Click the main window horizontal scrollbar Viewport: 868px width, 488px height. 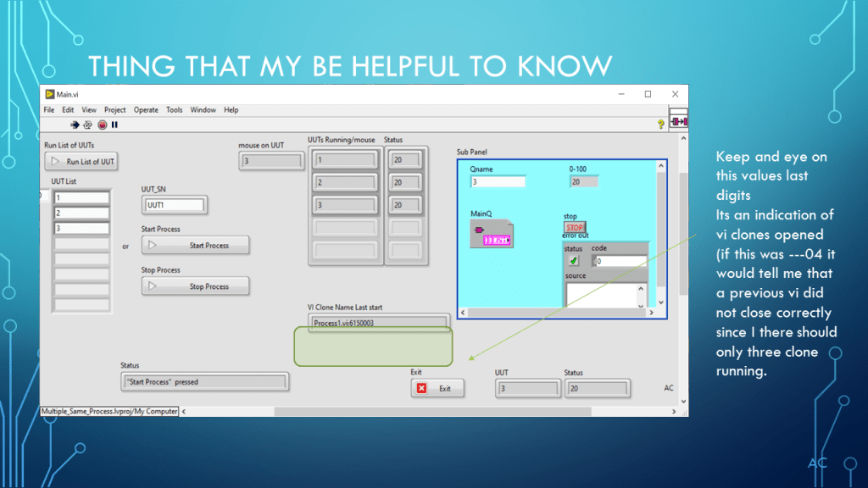(x=424, y=412)
